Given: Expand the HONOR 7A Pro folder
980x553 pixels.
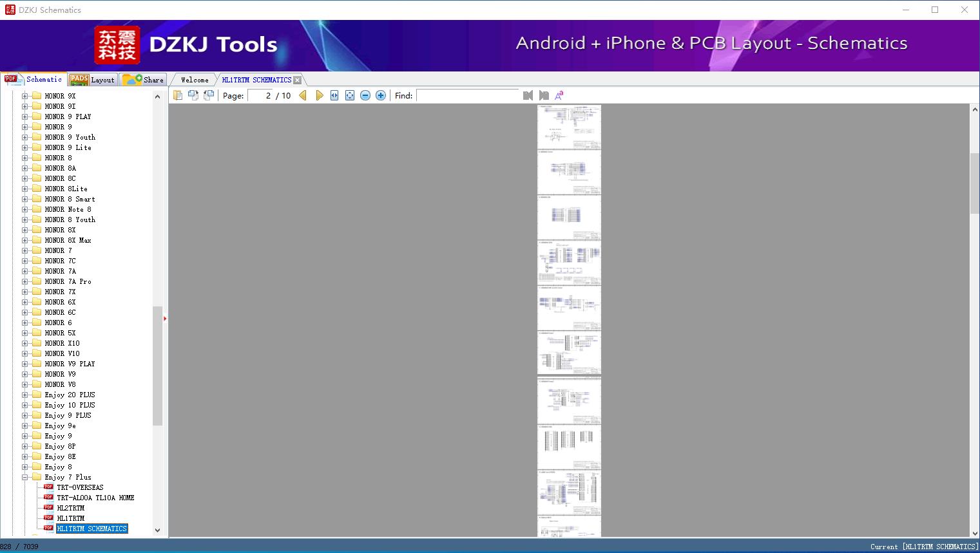Looking at the screenshot, I should tap(25, 281).
